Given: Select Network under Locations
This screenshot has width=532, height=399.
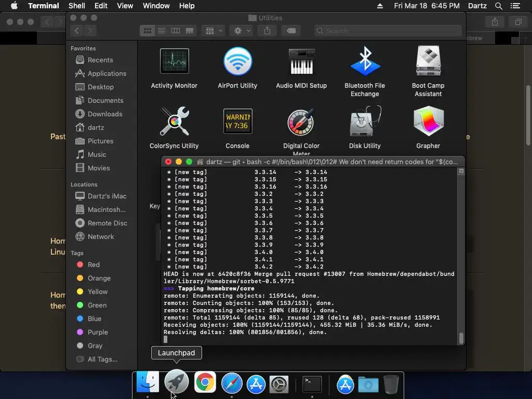Looking at the screenshot, I should pyautogui.click(x=95, y=237).
